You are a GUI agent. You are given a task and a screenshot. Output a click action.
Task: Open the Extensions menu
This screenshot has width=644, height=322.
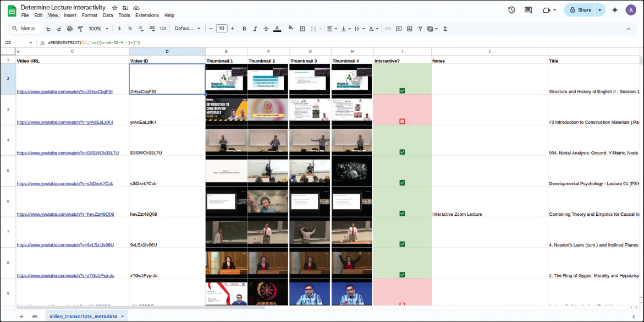[x=147, y=15]
